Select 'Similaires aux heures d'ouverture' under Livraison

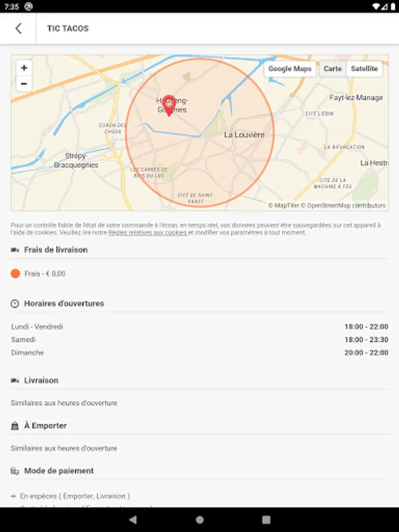(x=64, y=403)
